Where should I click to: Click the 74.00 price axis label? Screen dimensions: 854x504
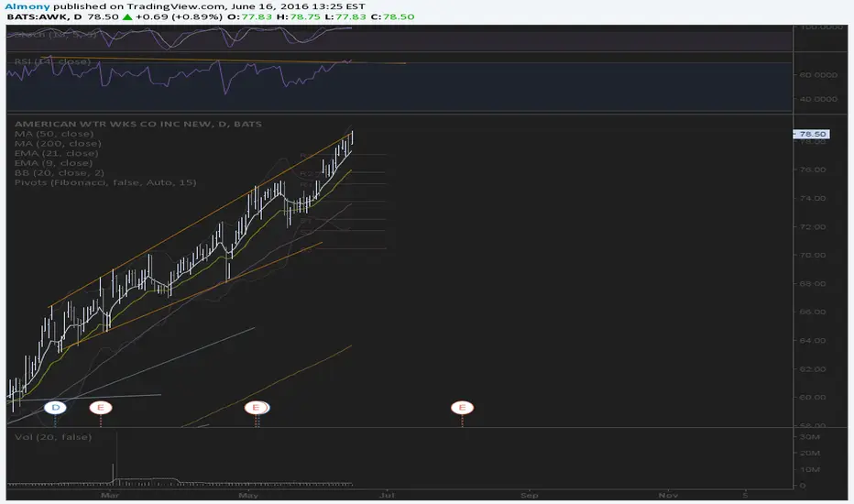click(x=813, y=198)
